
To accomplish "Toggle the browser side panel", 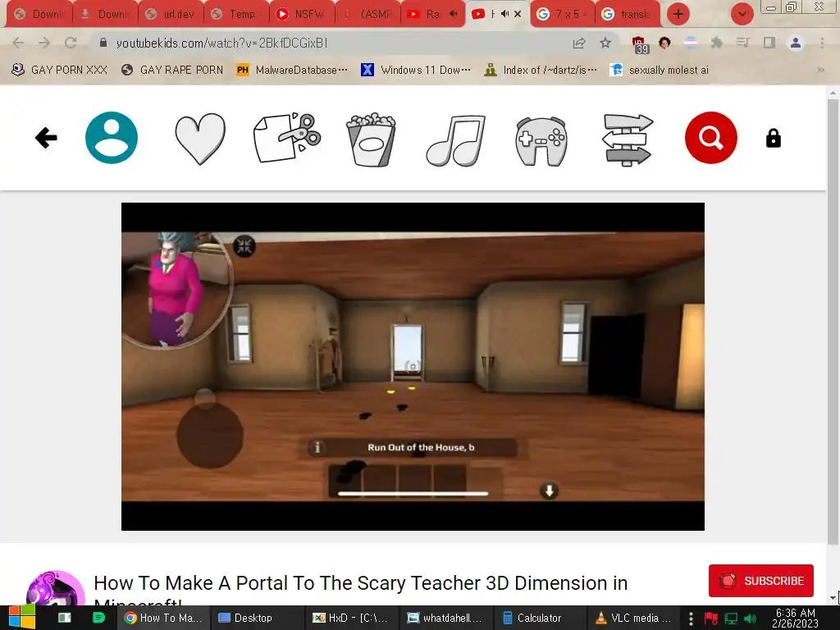I will tap(769, 43).
